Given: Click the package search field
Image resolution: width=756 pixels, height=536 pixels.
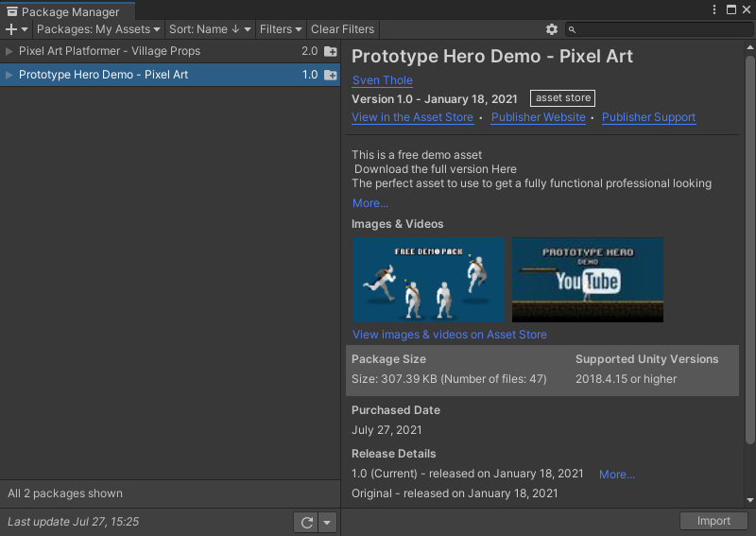Looking at the screenshot, I should click(659, 29).
